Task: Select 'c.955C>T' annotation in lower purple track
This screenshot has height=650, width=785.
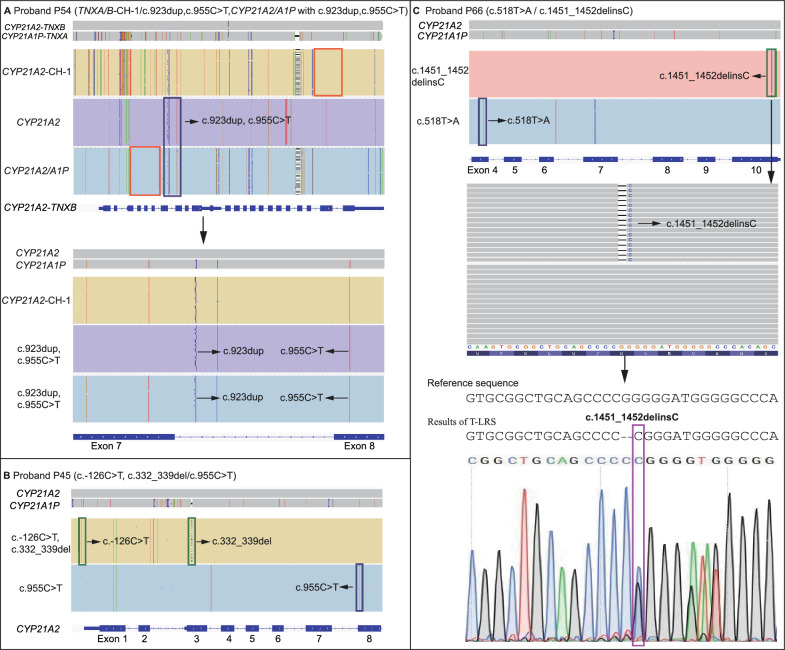Action: click(x=302, y=351)
